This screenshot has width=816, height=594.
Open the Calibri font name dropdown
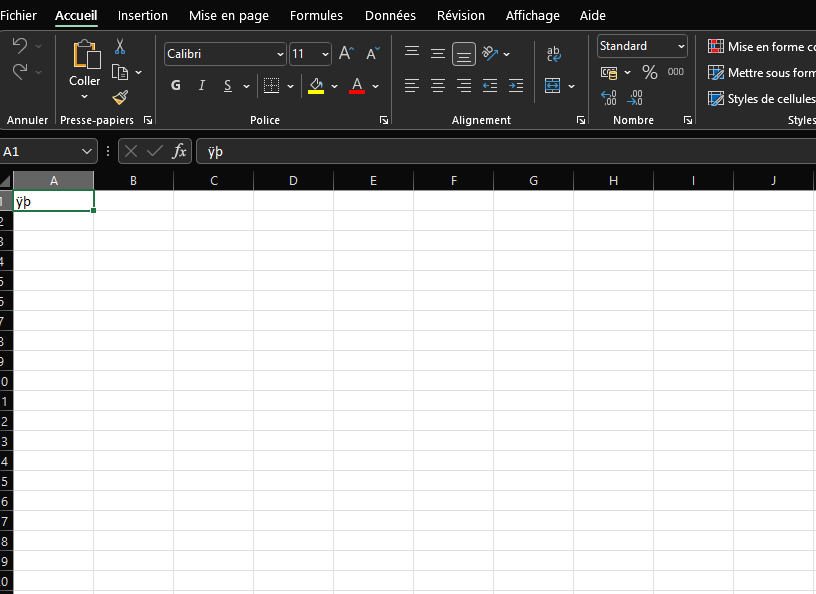280,54
